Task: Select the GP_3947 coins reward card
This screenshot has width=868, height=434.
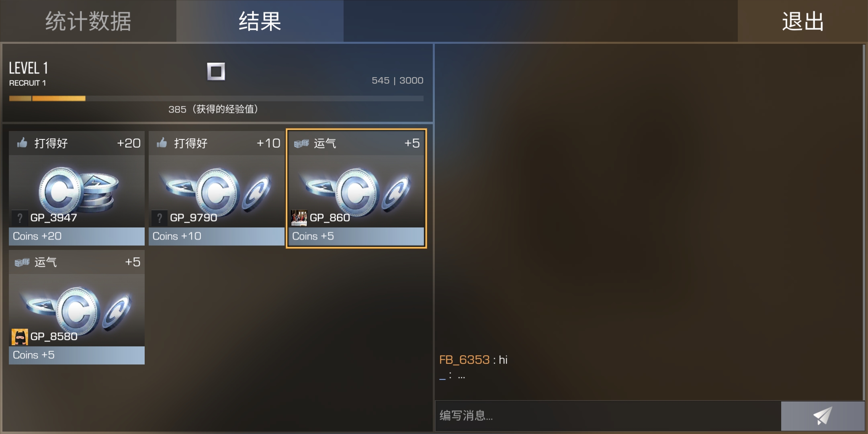Action: tap(77, 188)
